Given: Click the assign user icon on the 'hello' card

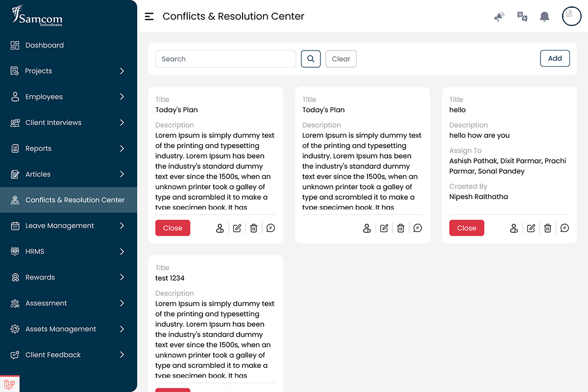Looking at the screenshot, I should pos(514,228).
